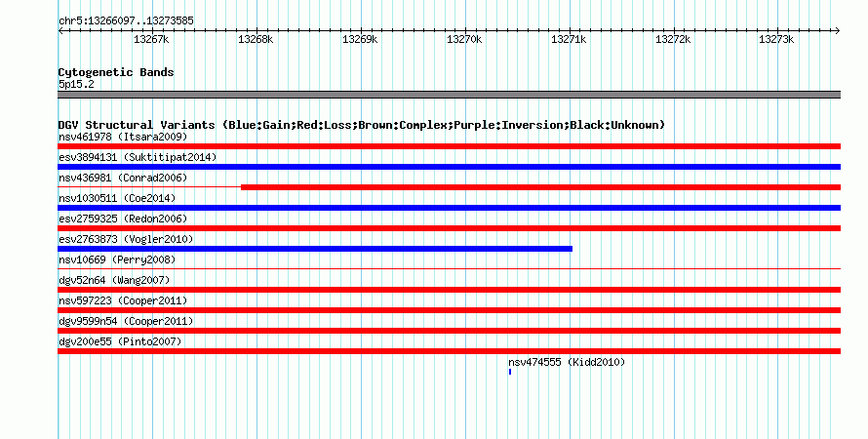Click the gray 5p15.2 cytogenetic band bar
The image size is (868, 439).
tap(449, 95)
